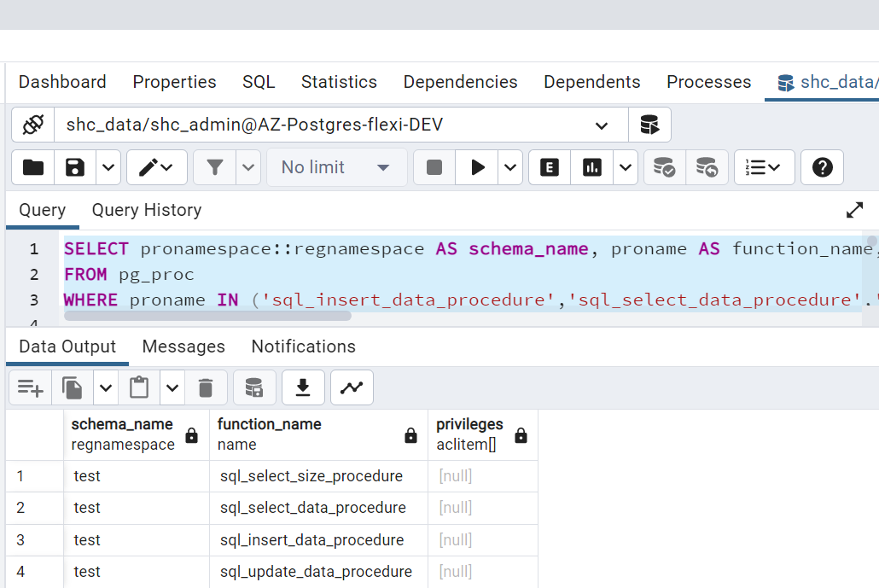879x588 pixels.
Task: Click the Save File floppy icon
Action: 75,167
